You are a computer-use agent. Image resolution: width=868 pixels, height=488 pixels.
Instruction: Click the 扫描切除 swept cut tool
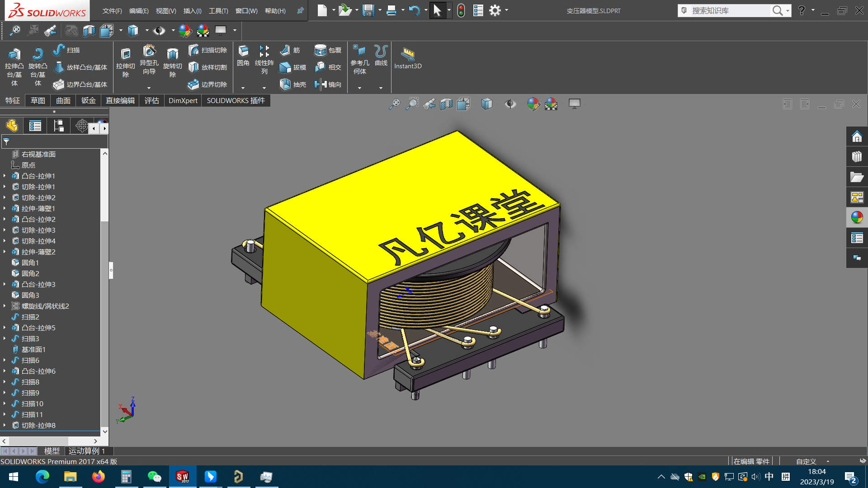coord(208,50)
